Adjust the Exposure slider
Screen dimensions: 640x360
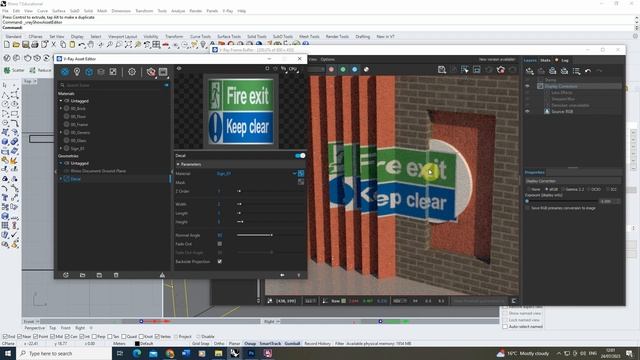[x=561, y=201]
